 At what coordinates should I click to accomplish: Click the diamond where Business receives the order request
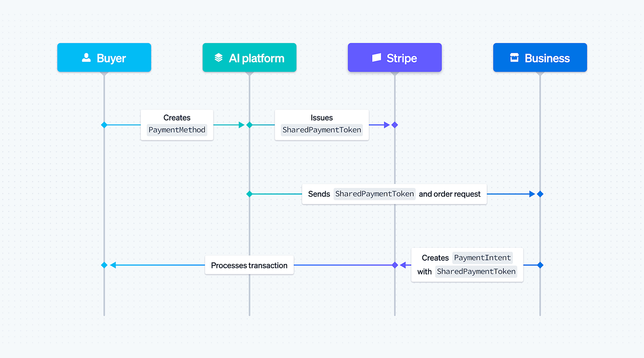click(540, 193)
